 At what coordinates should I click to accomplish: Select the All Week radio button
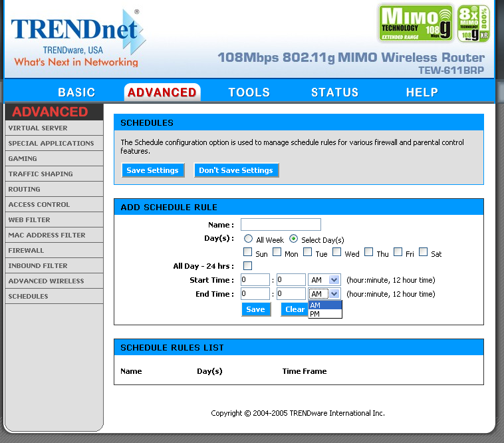(248, 239)
